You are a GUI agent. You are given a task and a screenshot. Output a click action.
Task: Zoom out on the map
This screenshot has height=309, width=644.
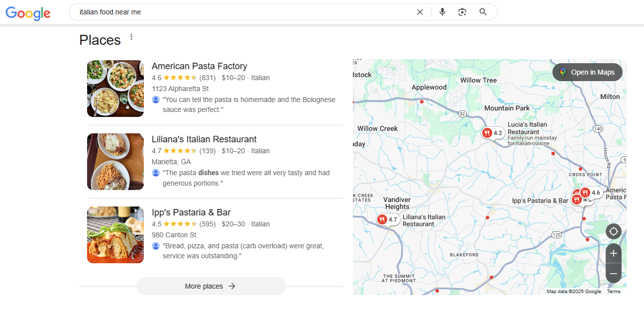[614, 273]
